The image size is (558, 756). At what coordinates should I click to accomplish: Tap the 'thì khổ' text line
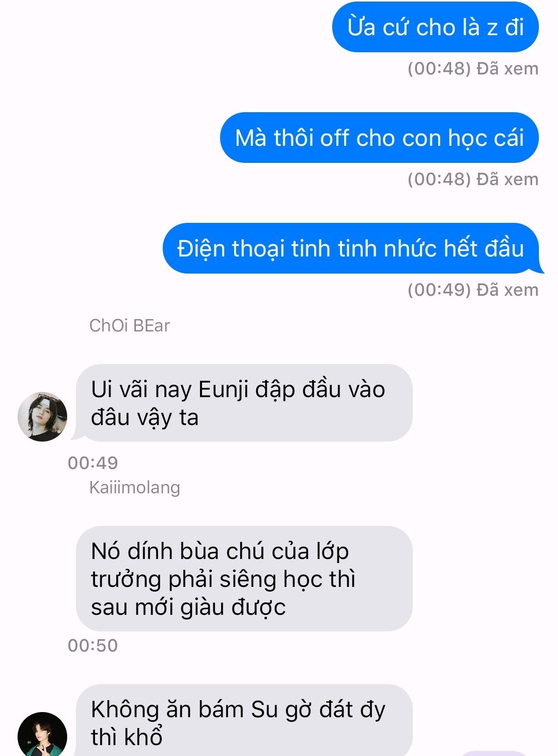click(127, 736)
